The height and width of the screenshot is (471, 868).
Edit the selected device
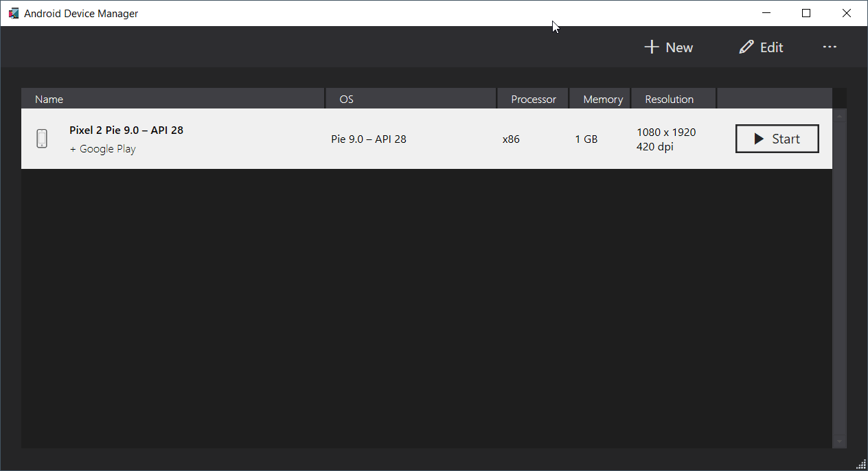(x=761, y=47)
